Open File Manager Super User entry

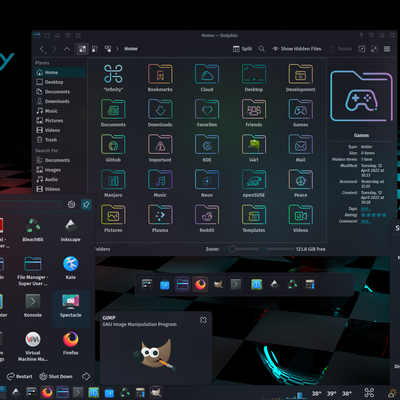[33, 271]
